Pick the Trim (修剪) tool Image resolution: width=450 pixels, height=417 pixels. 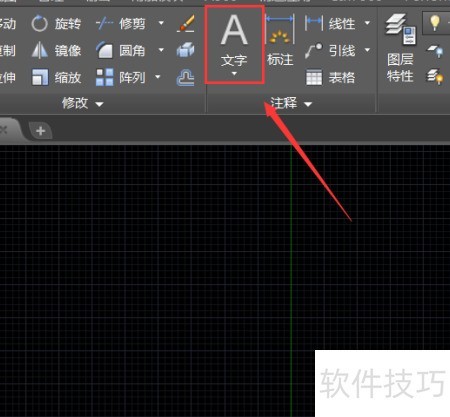coord(121,24)
